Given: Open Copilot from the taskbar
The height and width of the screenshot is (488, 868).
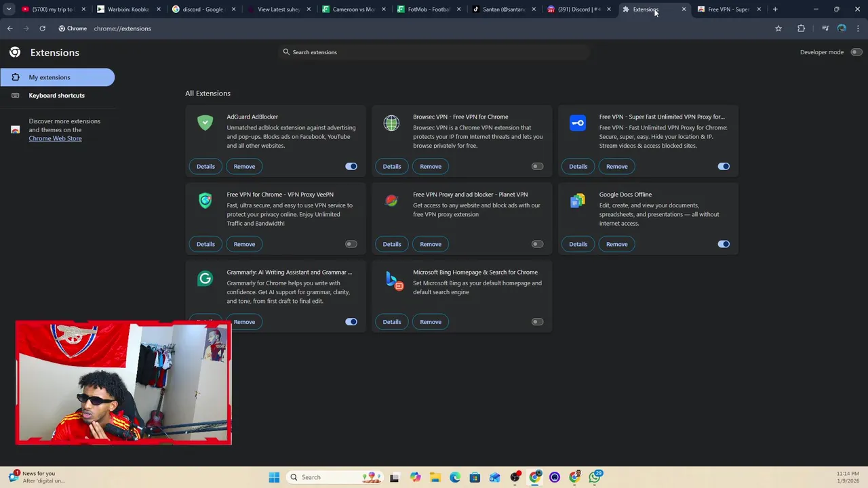Looking at the screenshot, I should click(x=415, y=477).
